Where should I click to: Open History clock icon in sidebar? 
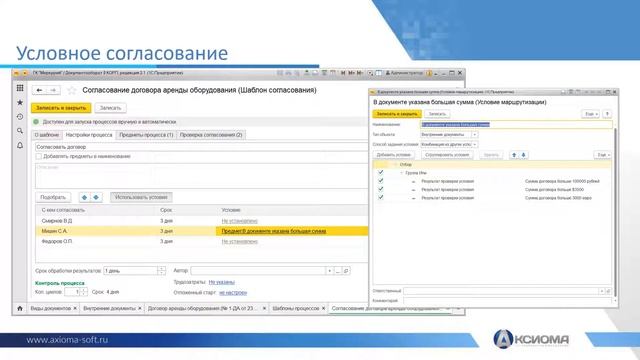20,117
